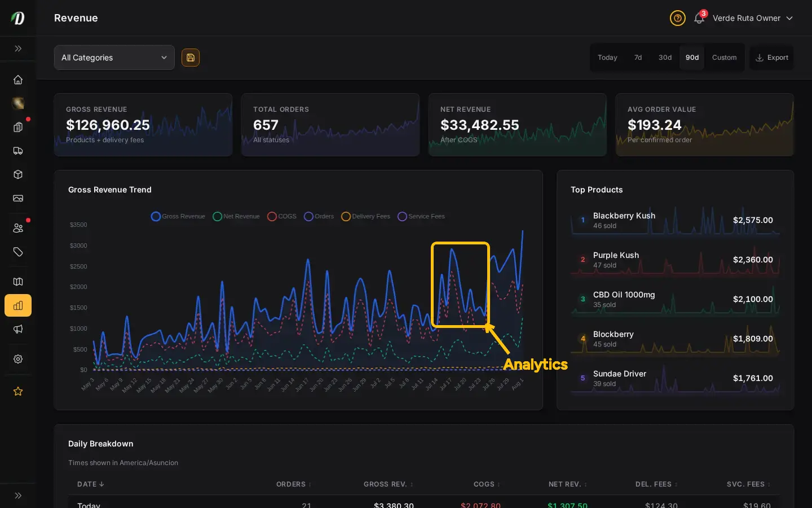
Task: Click the orange save icon beside All Categories
Action: click(x=191, y=58)
